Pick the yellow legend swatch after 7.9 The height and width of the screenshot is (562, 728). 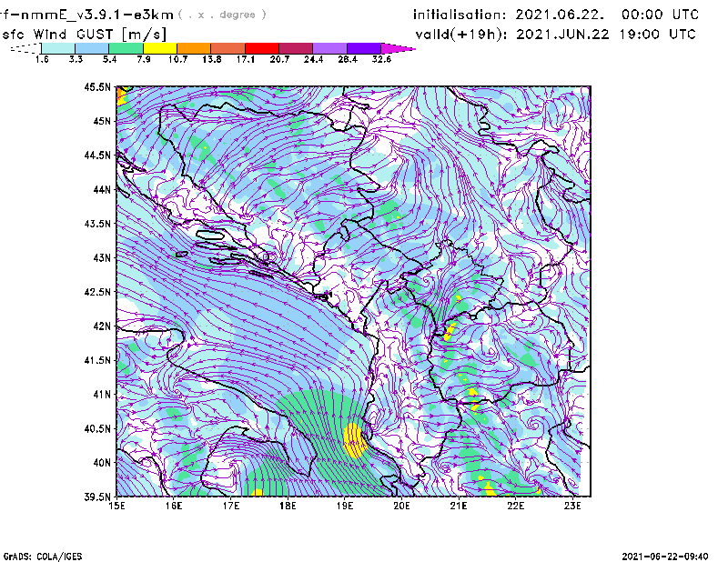click(160, 48)
